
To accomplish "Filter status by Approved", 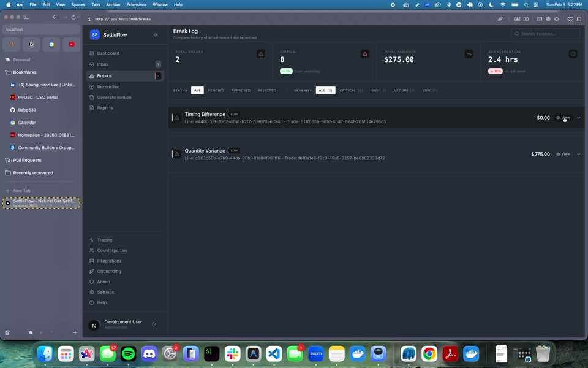I will point(241,90).
